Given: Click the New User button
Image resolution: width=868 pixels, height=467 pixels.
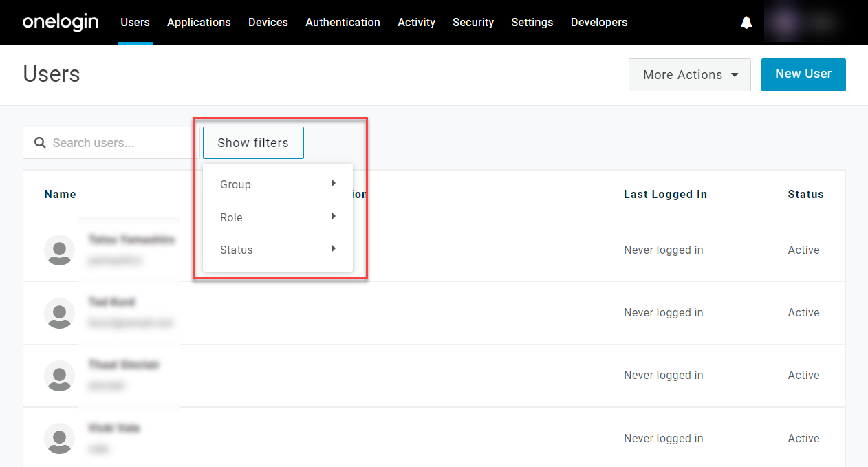Looking at the screenshot, I should 803,74.
